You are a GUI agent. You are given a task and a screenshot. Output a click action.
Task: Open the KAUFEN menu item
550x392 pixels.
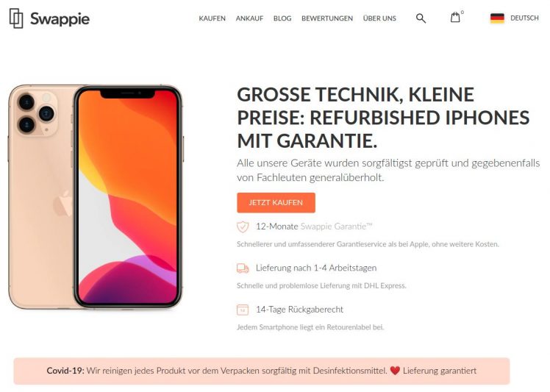[212, 18]
